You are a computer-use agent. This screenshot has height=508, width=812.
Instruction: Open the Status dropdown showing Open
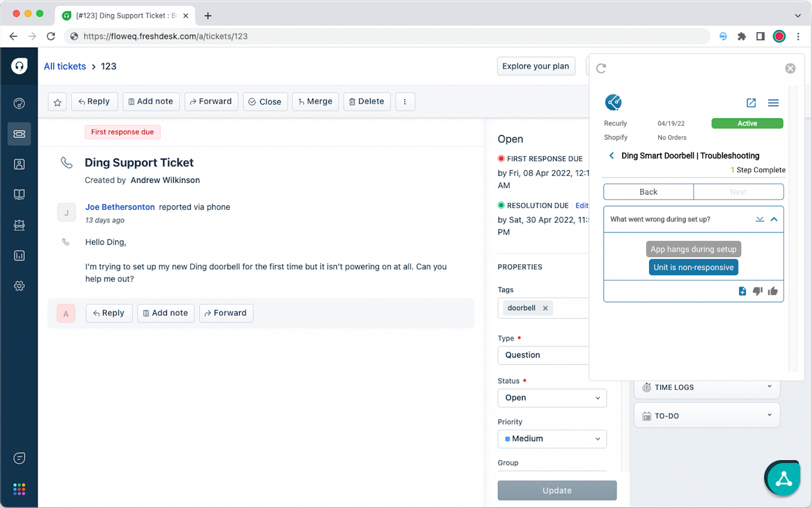552,398
